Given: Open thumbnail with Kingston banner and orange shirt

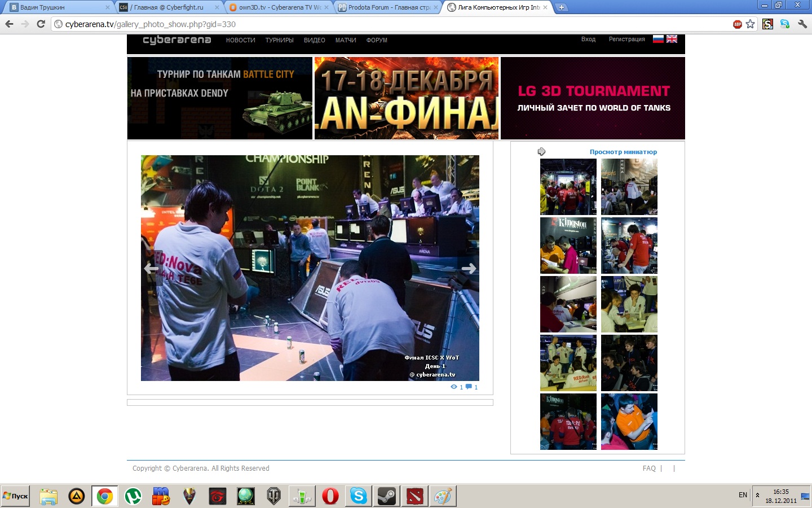Looking at the screenshot, I should [x=568, y=246].
